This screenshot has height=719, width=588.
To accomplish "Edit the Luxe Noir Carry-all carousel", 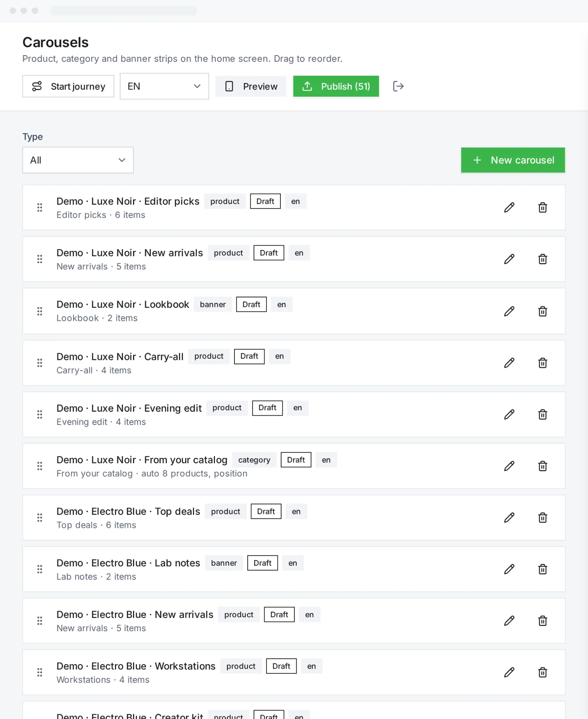I will pos(509,363).
